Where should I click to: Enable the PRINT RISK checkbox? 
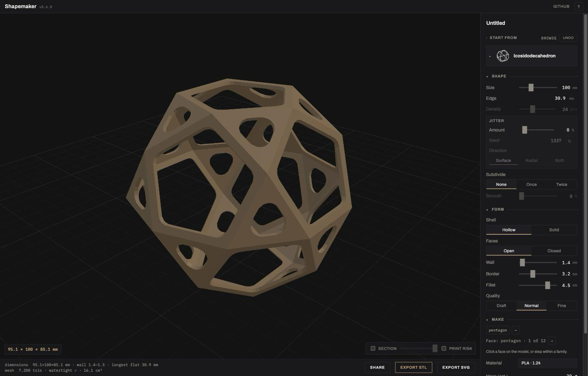(x=444, y=349)
